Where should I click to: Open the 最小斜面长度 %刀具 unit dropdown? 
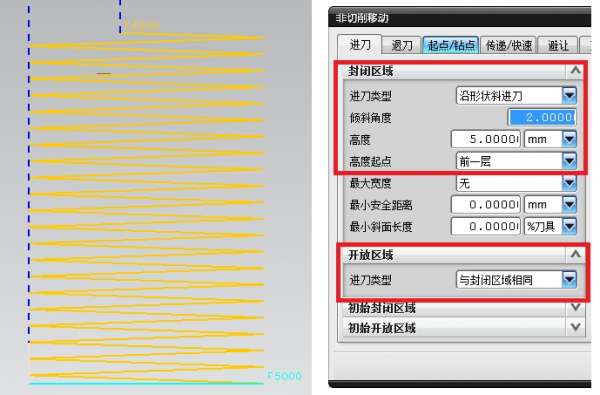[x=550, y=226]
